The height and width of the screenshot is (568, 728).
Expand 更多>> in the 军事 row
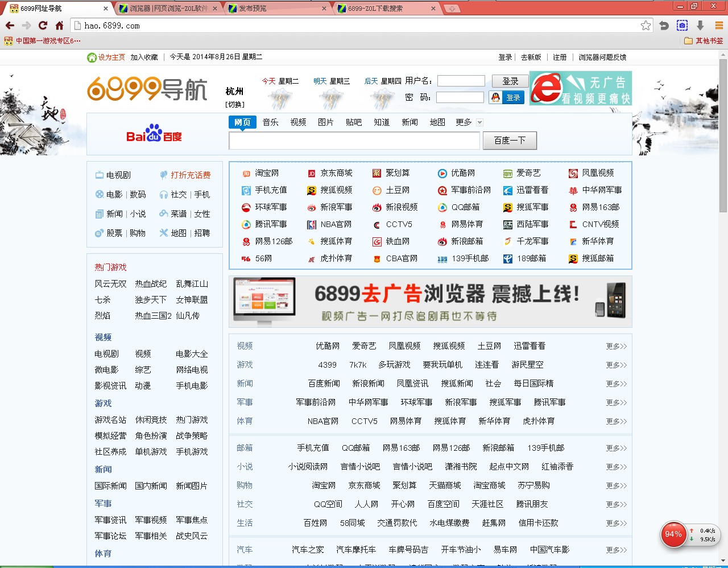tap(617, 402)
